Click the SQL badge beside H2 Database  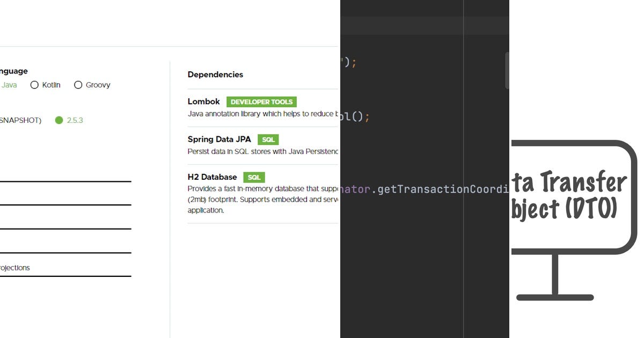pos(254,177)
